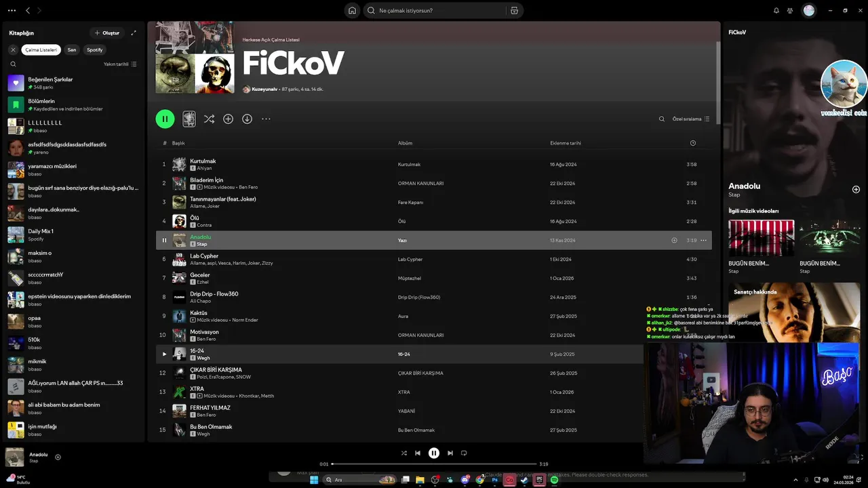Open the Ahiyan artist link under Kurtulmak

pyautogui.click(x=204, y=168)
